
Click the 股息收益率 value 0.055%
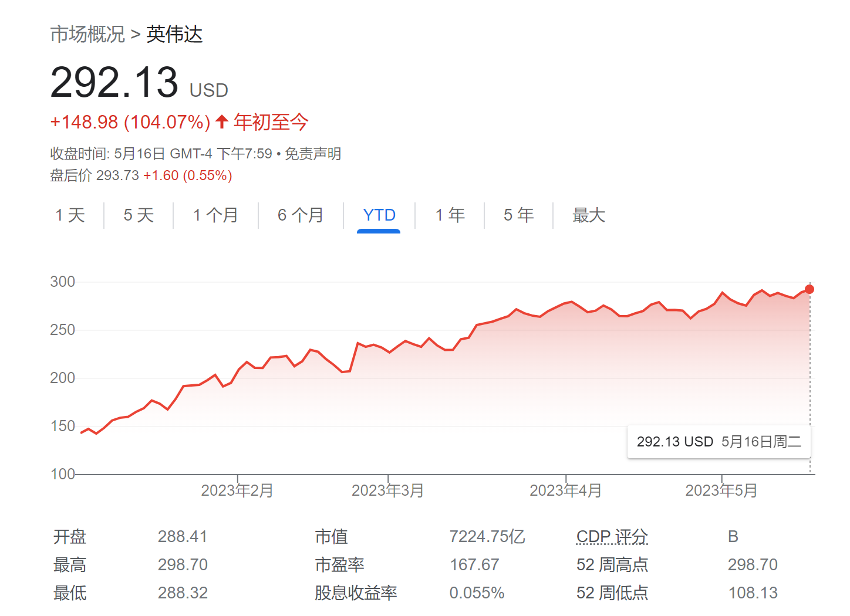point(477,593)
